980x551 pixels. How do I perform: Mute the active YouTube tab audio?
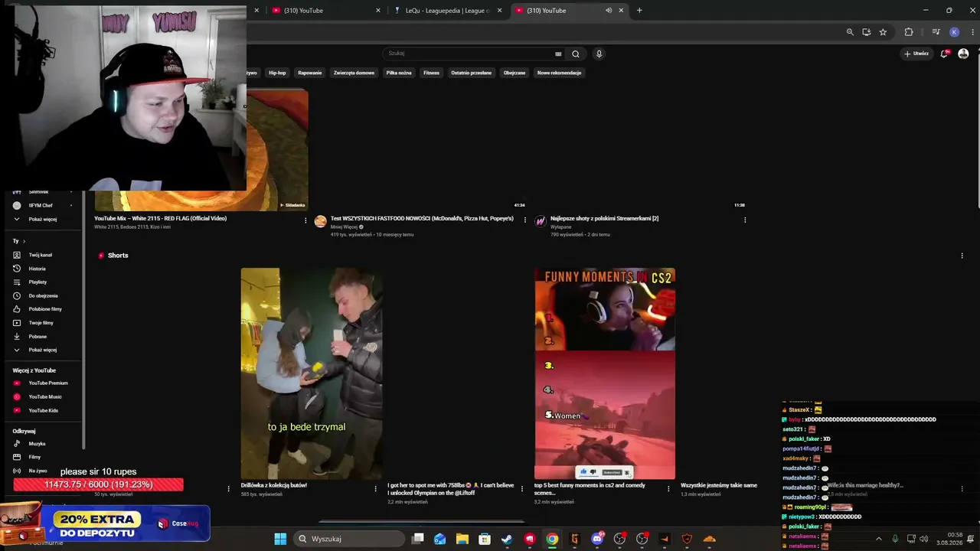609,11
